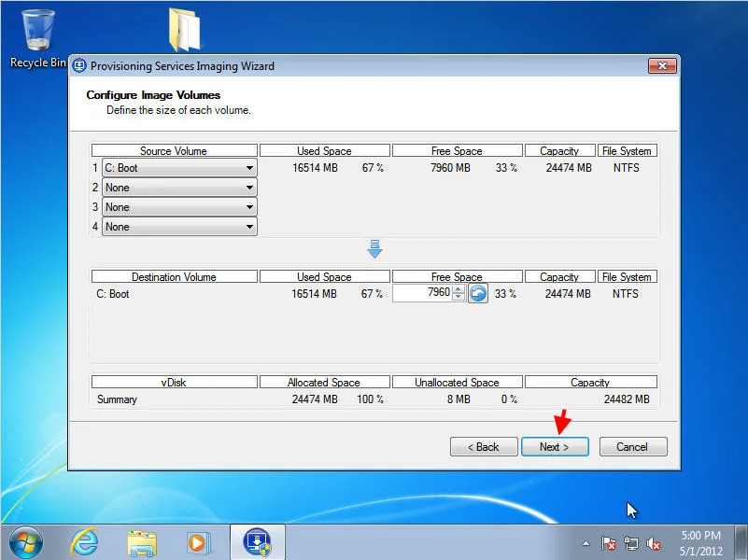
Task: Click the source capacity '24474 MB' value
Action: (569, 168)
